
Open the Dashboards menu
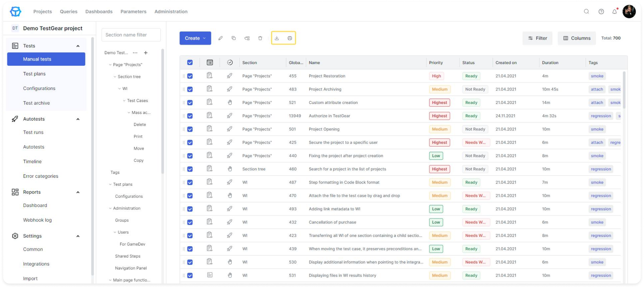(99, 11)
